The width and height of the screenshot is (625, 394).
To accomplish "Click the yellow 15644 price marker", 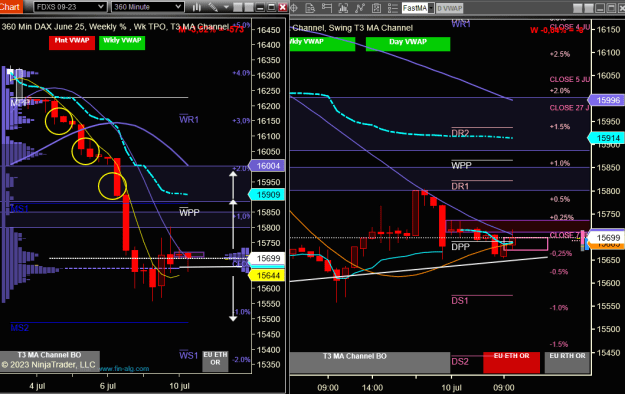I will click(267, 275).
